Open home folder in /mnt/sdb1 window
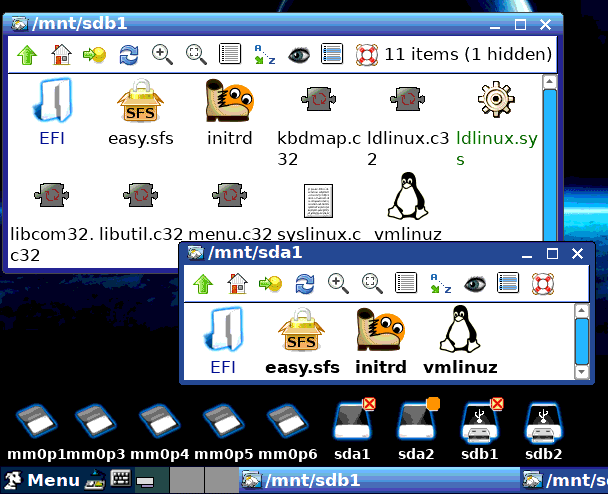This screenshot has width=608, height=494. (x=61, y=54)
